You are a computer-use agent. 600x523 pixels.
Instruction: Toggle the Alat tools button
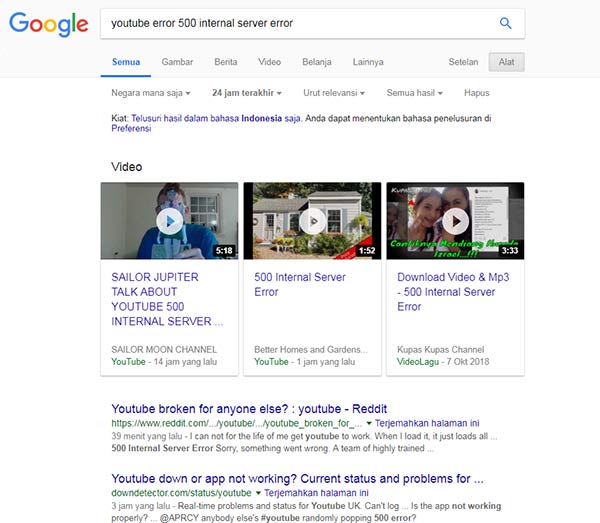(506, 62)
